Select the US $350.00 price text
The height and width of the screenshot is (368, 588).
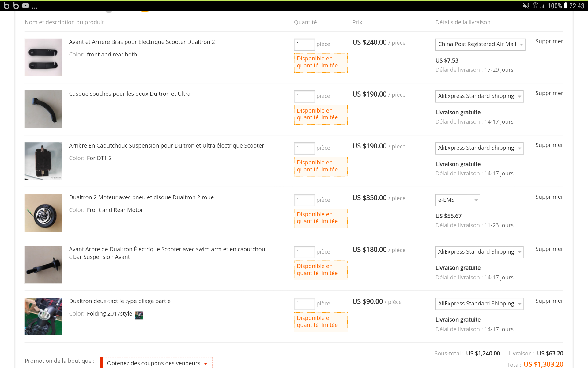(369, 198)
